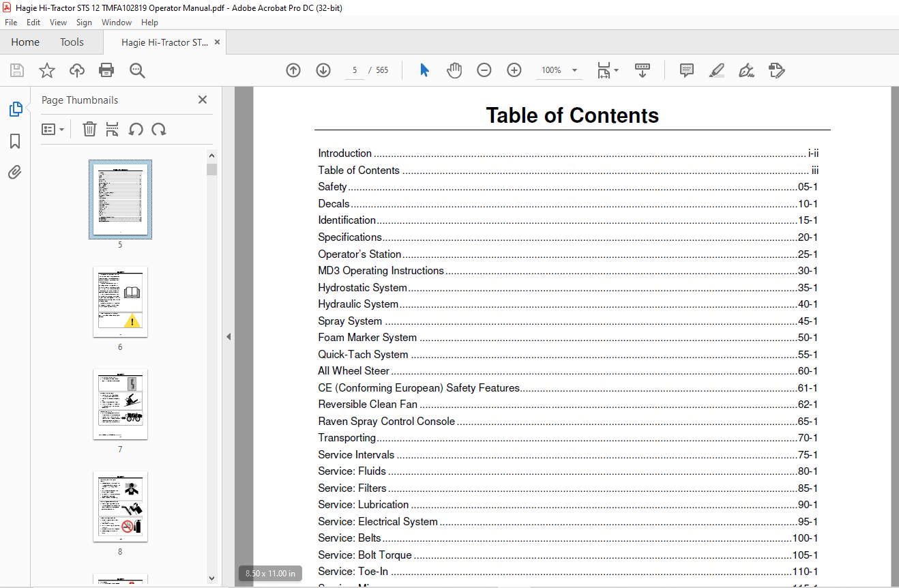The height and width of the screenshot is (588, 899).
Task: Zoom out with minus icon
Action: click(484, 70)
